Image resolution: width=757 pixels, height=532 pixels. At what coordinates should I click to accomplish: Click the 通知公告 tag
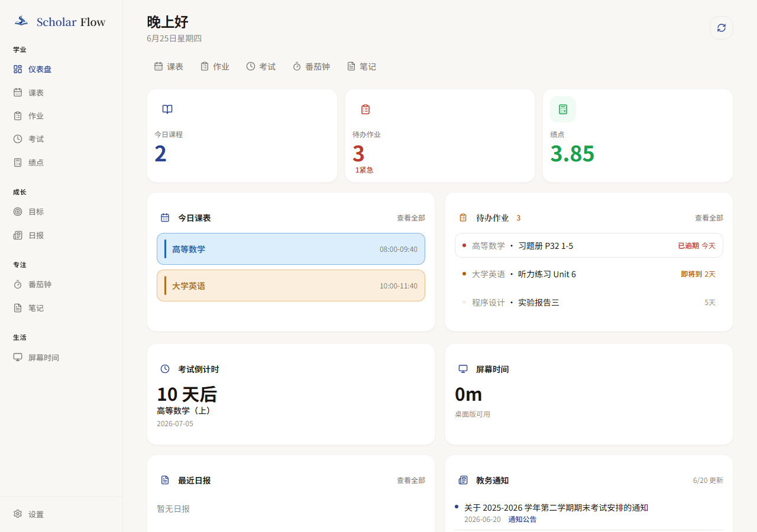coord(523,520)
